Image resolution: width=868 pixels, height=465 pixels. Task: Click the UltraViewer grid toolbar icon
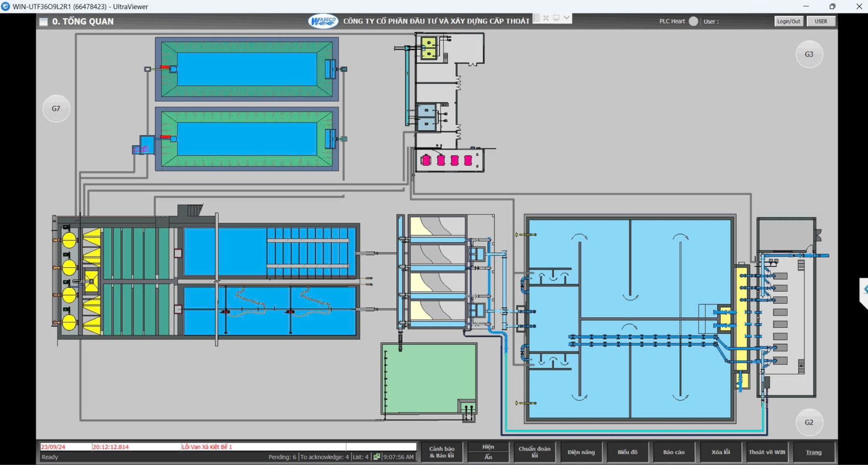pos(537,18)
